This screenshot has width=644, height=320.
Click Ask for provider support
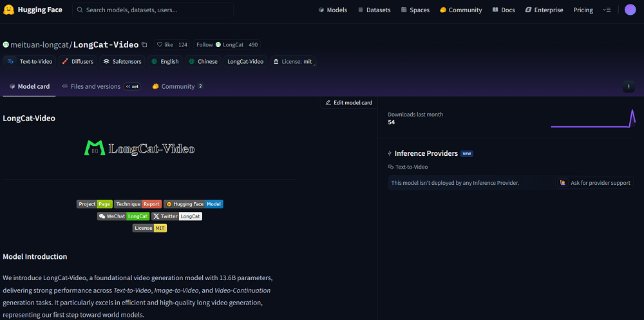pos(595,183)
